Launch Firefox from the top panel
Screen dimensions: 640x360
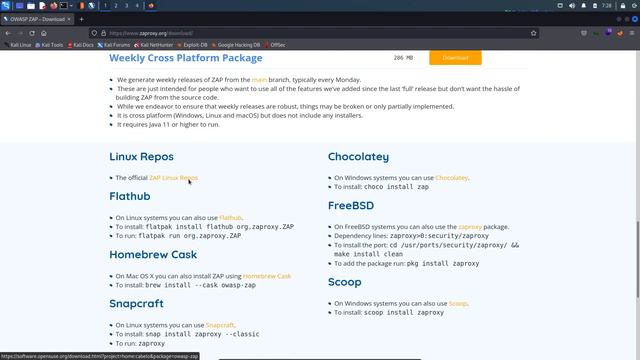coord(53,6)
